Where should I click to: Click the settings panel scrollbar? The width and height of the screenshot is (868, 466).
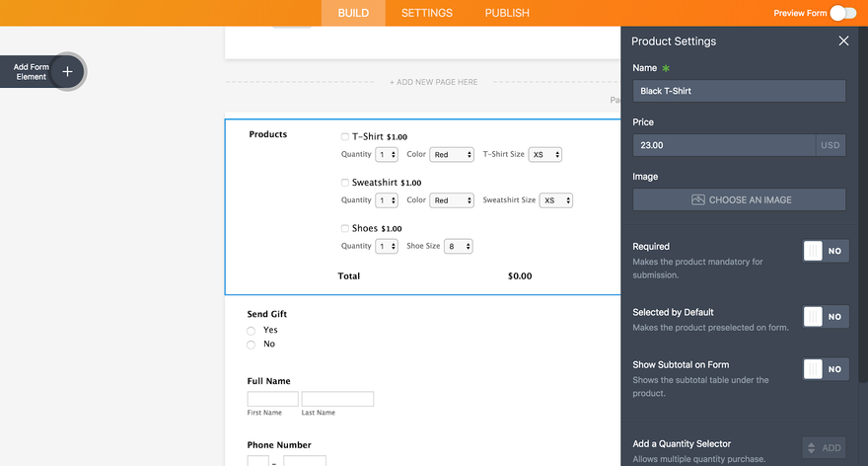tap(863, 205)
